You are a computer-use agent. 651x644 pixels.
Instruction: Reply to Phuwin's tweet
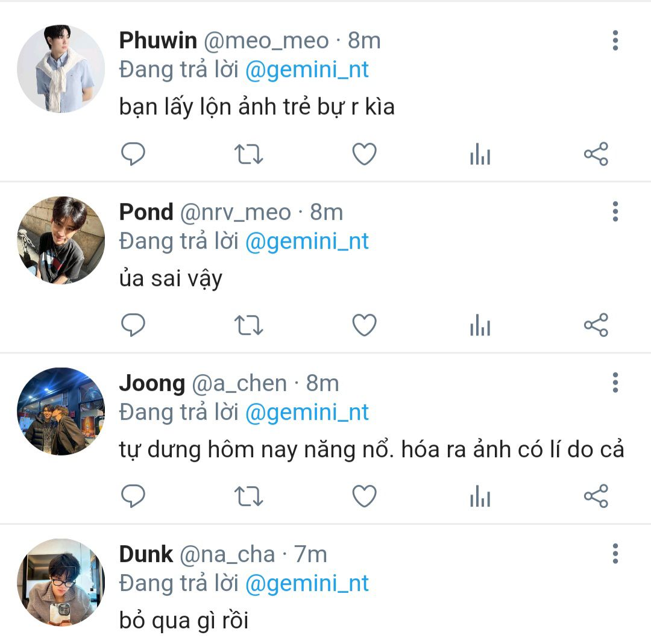point(133,155)
